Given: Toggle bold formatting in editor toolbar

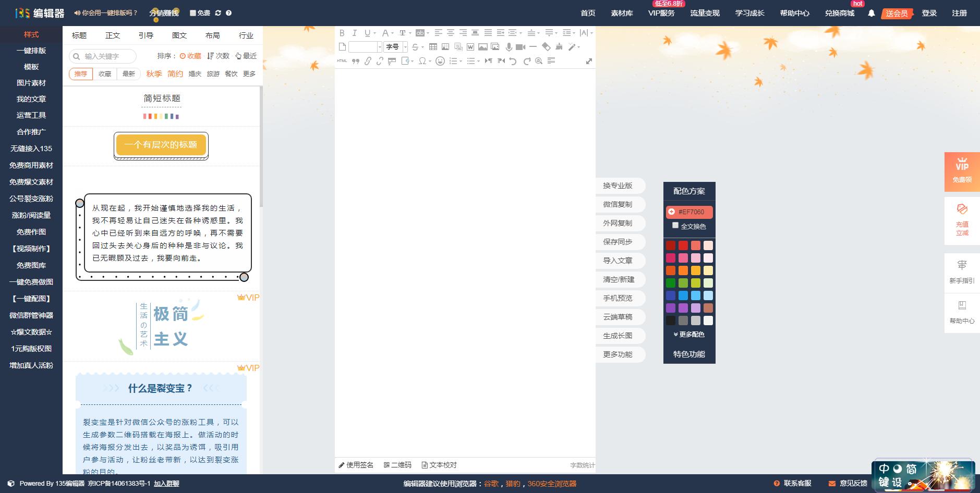Looking at the screenshot, I should point(342,33).
